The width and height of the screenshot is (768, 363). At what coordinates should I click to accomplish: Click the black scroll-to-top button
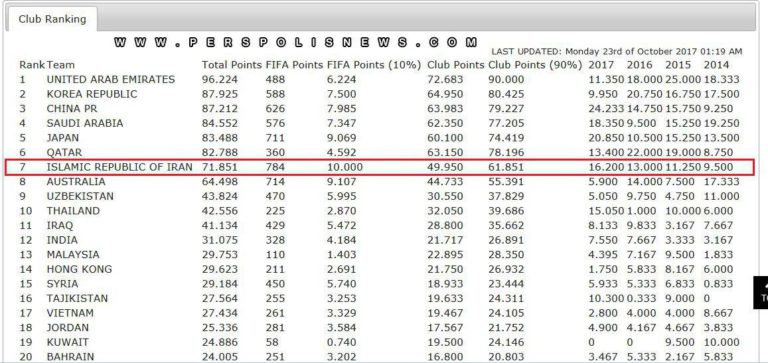coord(761,292)
